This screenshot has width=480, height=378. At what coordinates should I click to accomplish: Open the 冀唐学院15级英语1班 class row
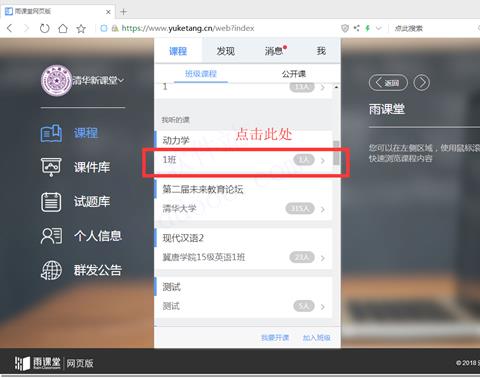coord(243,258)
